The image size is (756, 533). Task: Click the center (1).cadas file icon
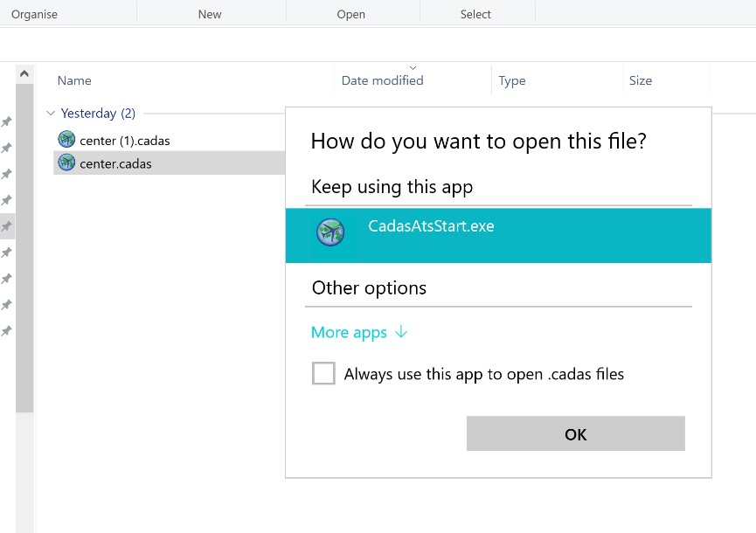pos(66,139)
